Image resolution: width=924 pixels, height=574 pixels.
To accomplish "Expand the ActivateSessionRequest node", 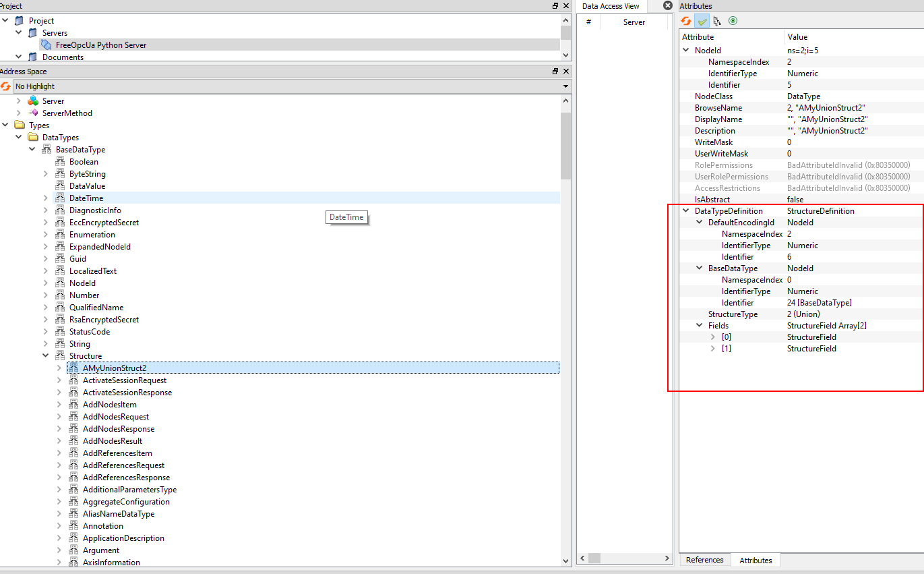I will pos(59,380).
